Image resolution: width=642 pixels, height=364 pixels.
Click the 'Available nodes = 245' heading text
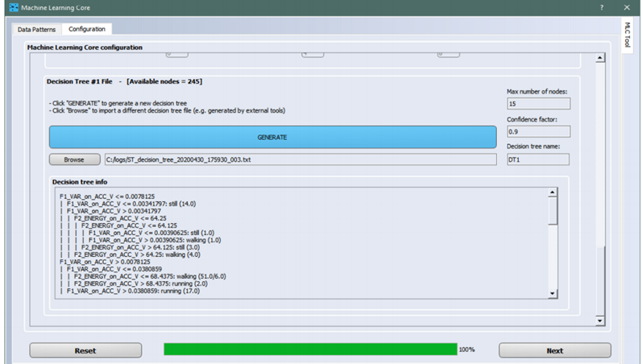(x=164, y=81)
